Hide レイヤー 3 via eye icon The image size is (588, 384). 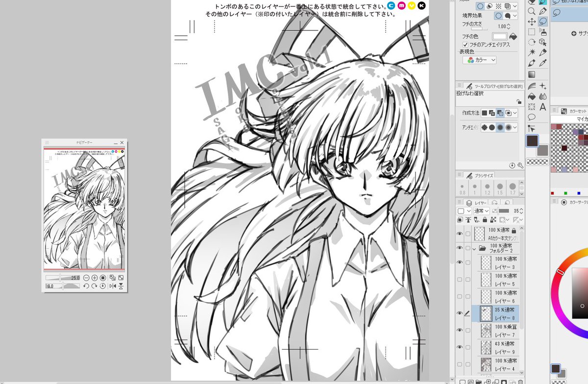click(x=460, y=263)
